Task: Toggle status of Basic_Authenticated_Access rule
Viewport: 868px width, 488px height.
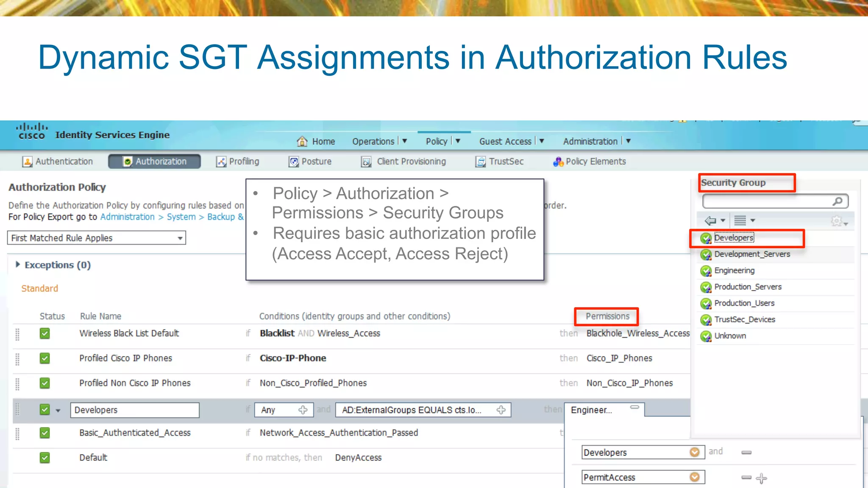Action: [45, 433]
